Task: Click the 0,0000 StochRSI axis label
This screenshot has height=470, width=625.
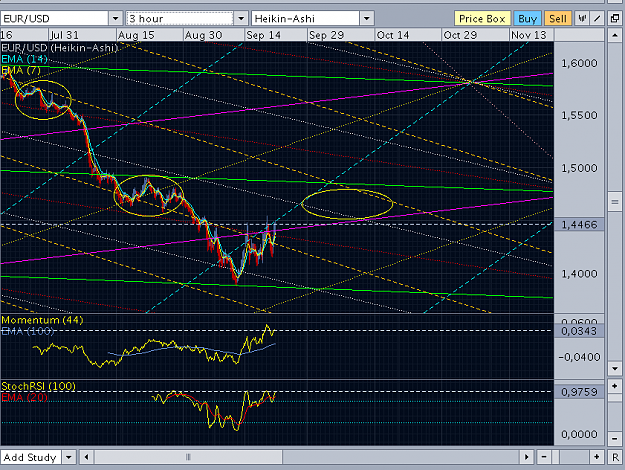Action: pos(579,434)
